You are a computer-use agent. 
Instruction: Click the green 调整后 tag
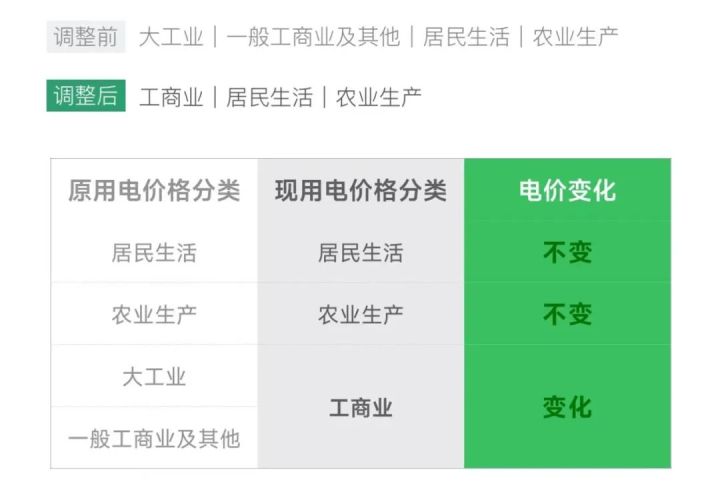(85, 96)
